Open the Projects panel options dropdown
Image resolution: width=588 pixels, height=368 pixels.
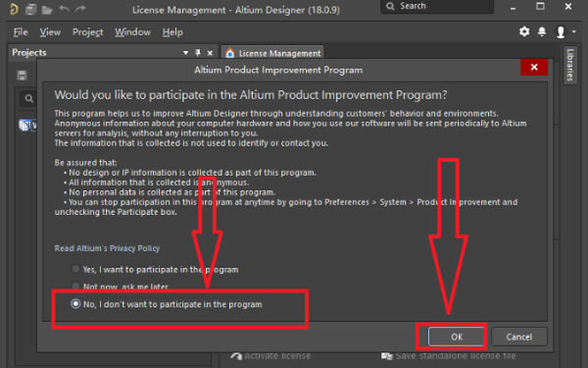[x=185, y=53]
